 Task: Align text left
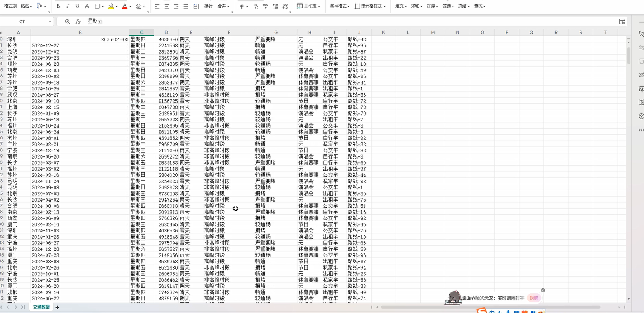pyautogui.click(x=157, y=6)
